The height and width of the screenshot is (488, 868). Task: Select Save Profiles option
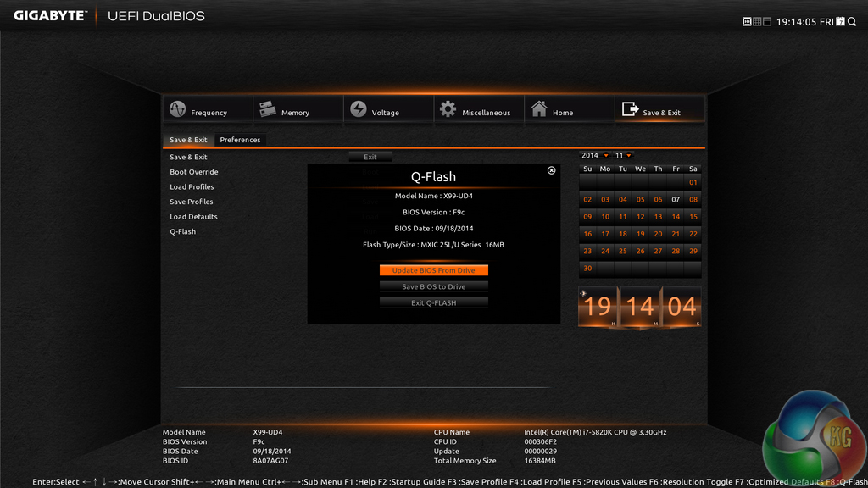tap(191, 202)
